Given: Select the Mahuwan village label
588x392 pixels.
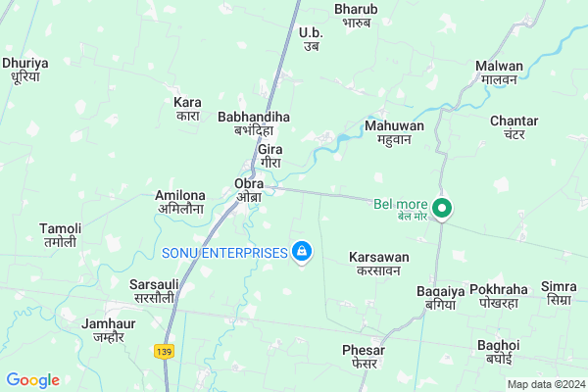Looking at the screenshot, I should tap(395, 132).
